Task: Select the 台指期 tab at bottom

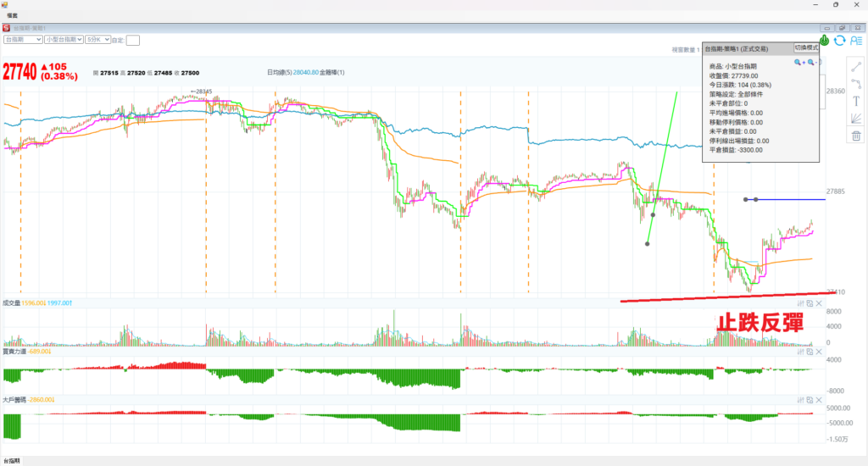Action: point(12,460)
